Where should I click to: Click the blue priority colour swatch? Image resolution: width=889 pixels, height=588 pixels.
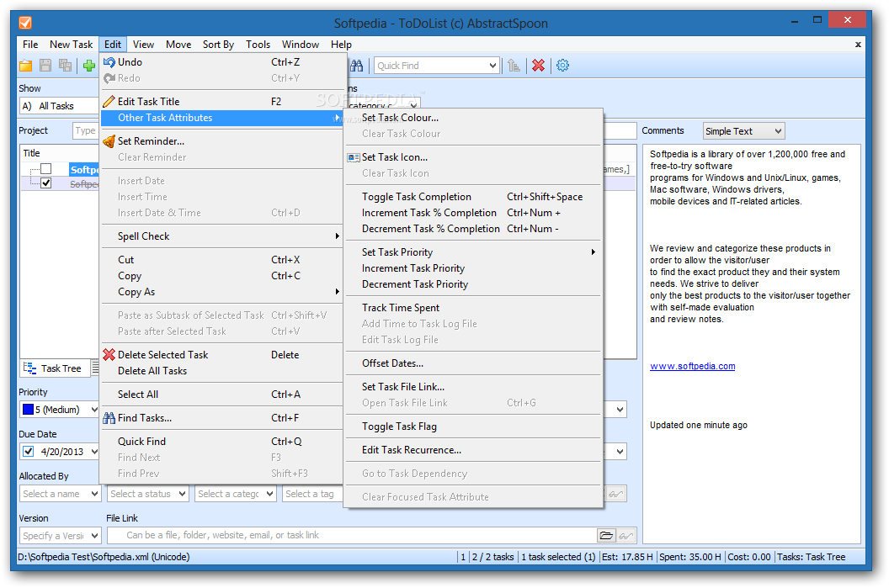[x=28, y=409]
